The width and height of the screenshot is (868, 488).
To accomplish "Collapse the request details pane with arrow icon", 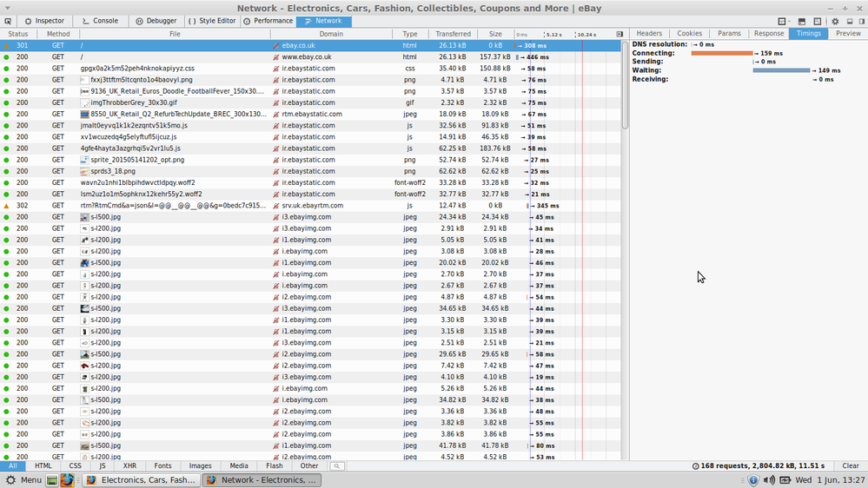I will pyautogui.click(x=620, y=34).
